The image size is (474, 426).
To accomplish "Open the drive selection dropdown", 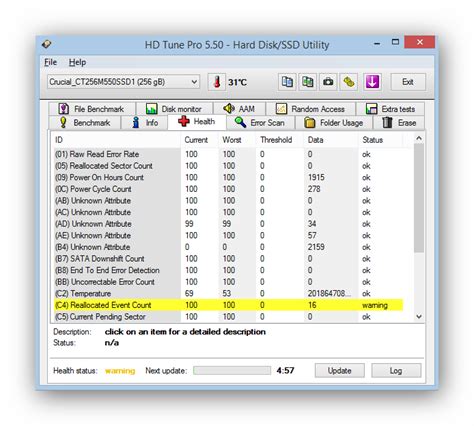I will tap(124, 82).
